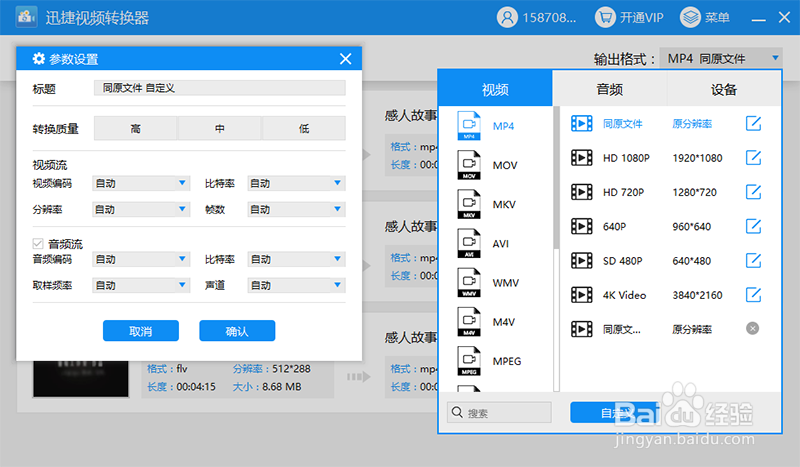This screenshot has width=800, height=467.
Task: Open the audio 比特率 dropdown
Action: [x=296, y=259]
